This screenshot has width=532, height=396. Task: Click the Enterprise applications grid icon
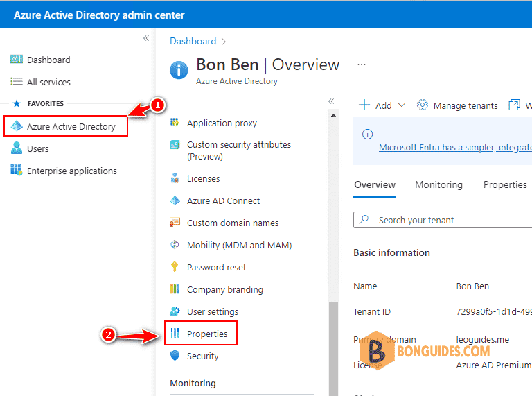coord(17,169)
